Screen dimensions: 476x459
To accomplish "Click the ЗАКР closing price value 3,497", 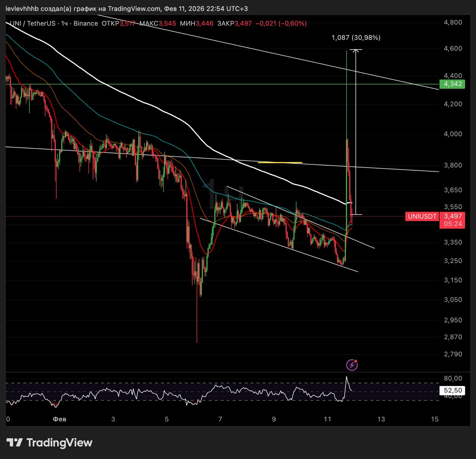I will point(244,23).
